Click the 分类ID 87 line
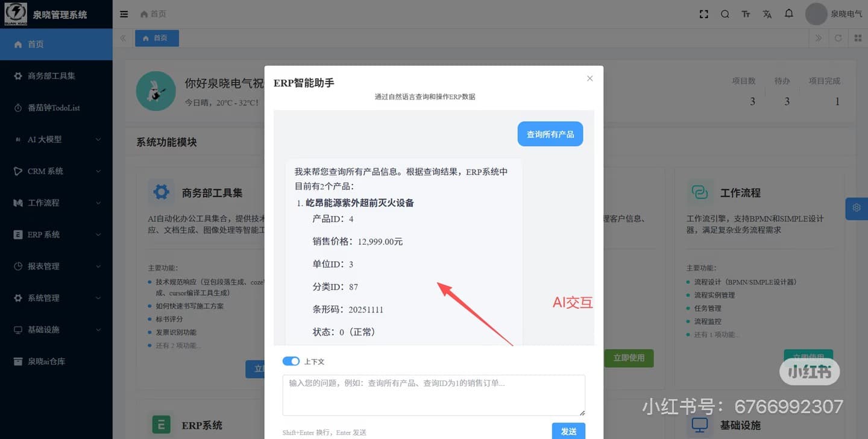868x439 pixels. click(335, 286)
